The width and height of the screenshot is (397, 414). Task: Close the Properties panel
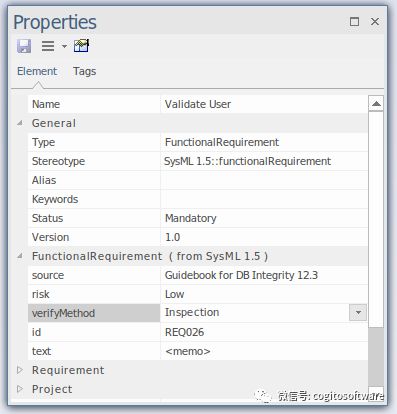(375, 22)
